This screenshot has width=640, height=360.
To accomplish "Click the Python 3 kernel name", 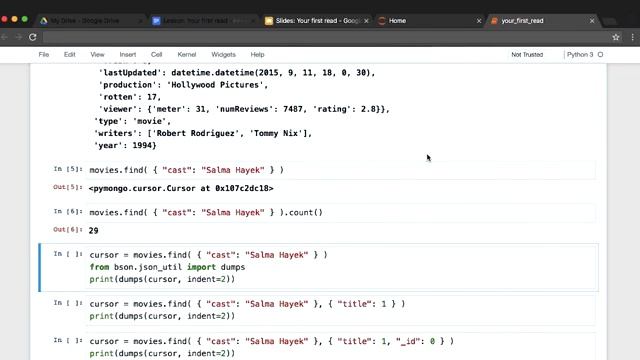I will pos(580,54).
